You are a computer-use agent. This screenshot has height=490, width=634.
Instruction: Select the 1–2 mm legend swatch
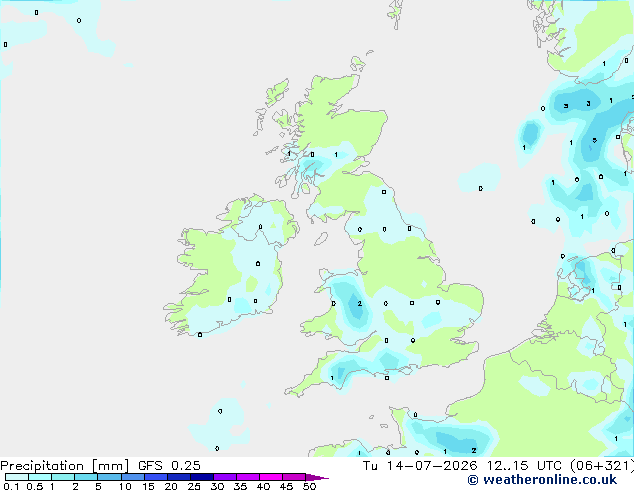63,477
